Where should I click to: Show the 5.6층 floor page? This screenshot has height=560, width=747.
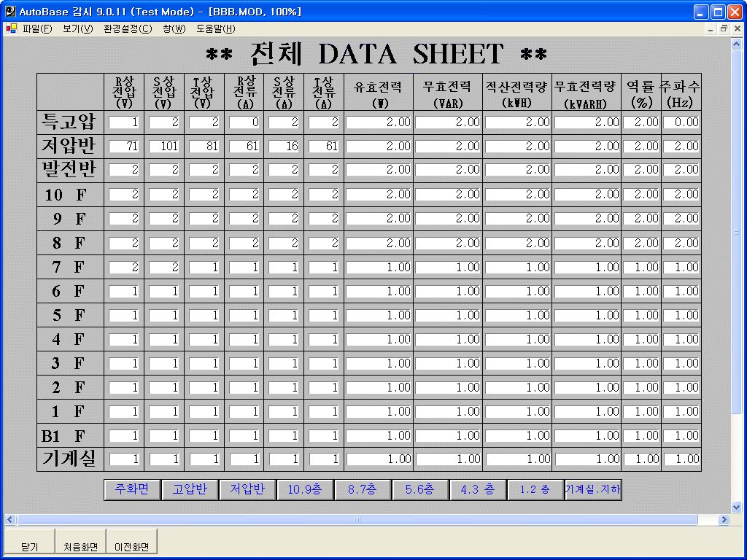tap(420, 489)
